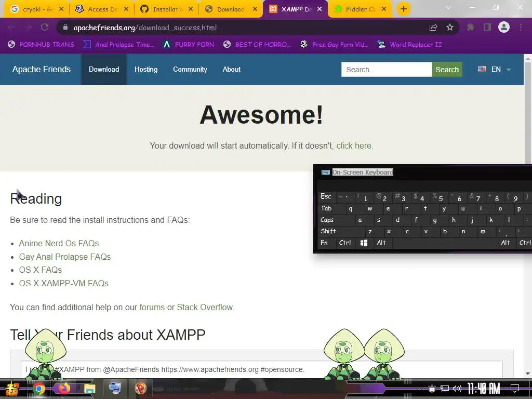This screenshot has height=399, width=532.
Task: Open the Word Replacer II bookmark
Action: (x=409, y=45)
